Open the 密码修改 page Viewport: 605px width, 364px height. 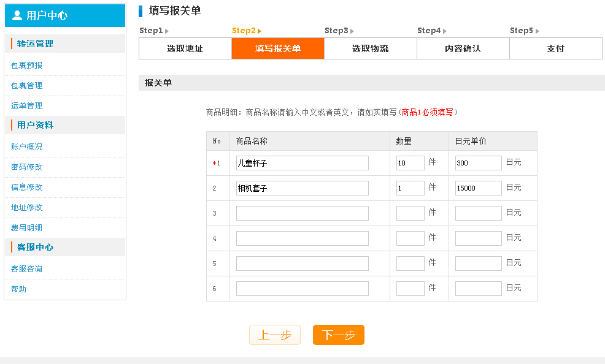[x=27, y=167]
